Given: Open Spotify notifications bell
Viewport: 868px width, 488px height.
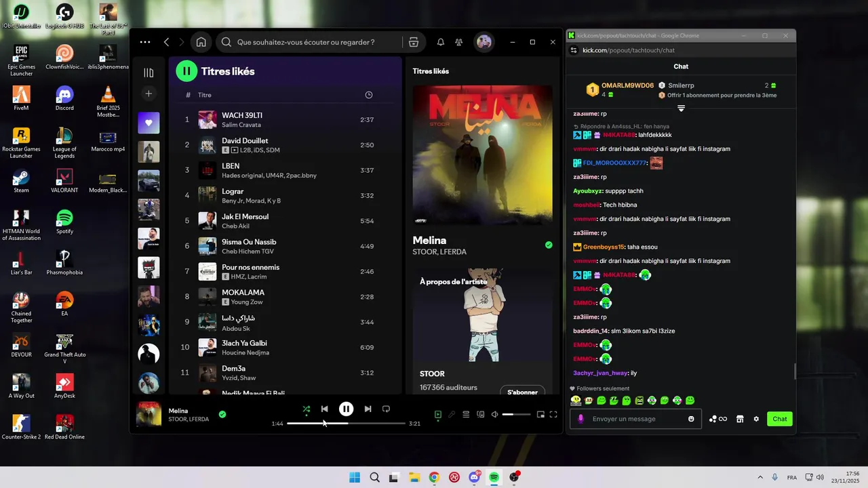Looking at the screenshot, I should pyautogui.click(x=441, y=42).
